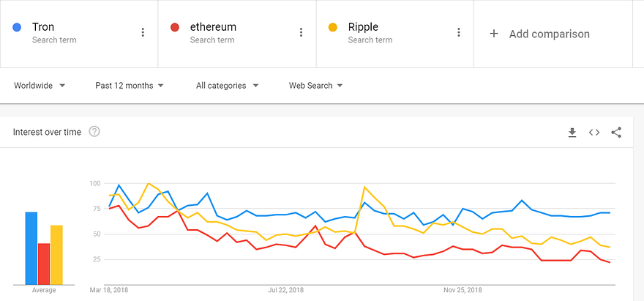Open the Tron term options menu
This screenshot has height=301, width=644.
tap(143, 32)
